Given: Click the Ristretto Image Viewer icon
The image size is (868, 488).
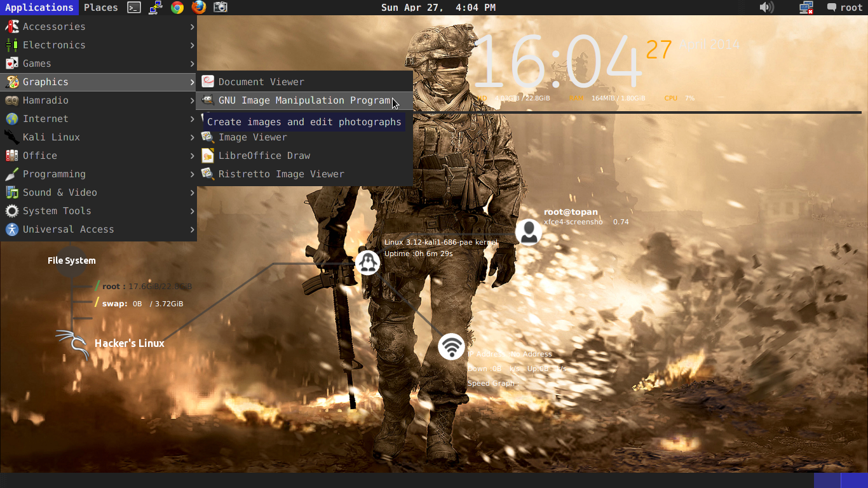Looking at the screenshot, I should (x=208, y=174).
